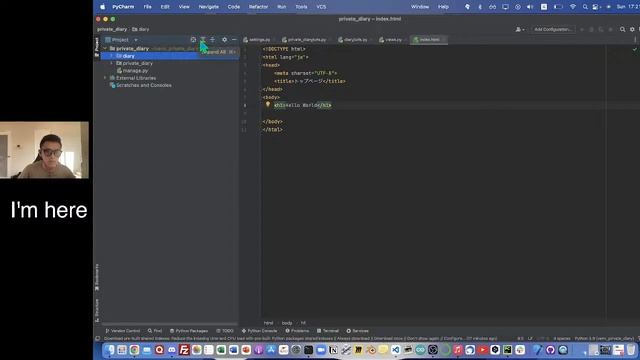Open Excel from the Dock
Screen dimensions: 640x360
pos(221,350)
